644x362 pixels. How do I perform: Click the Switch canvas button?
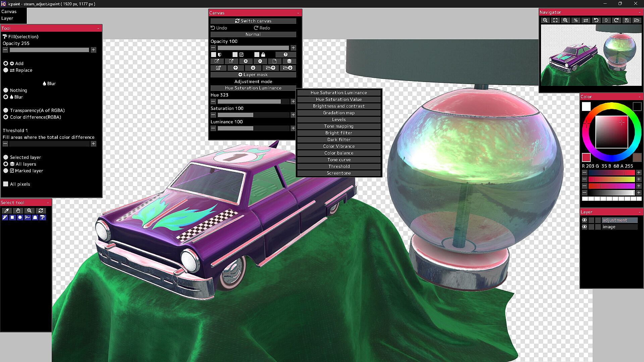coord(253,21)
